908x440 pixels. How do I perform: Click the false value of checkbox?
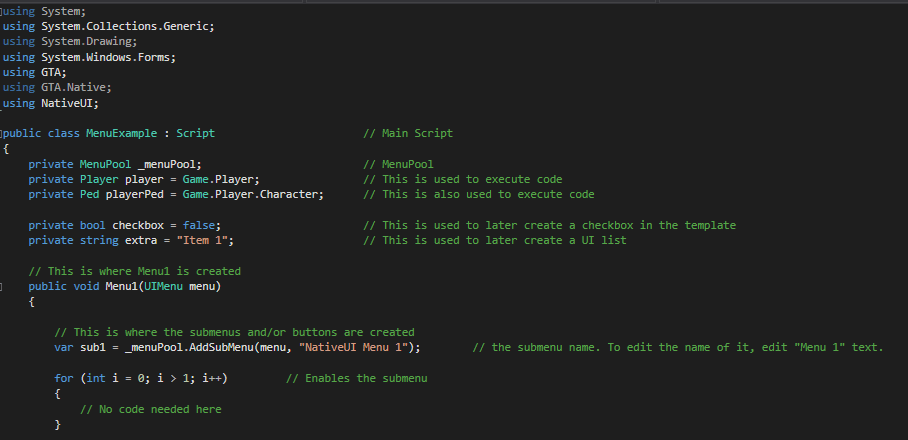click(201, 225)
